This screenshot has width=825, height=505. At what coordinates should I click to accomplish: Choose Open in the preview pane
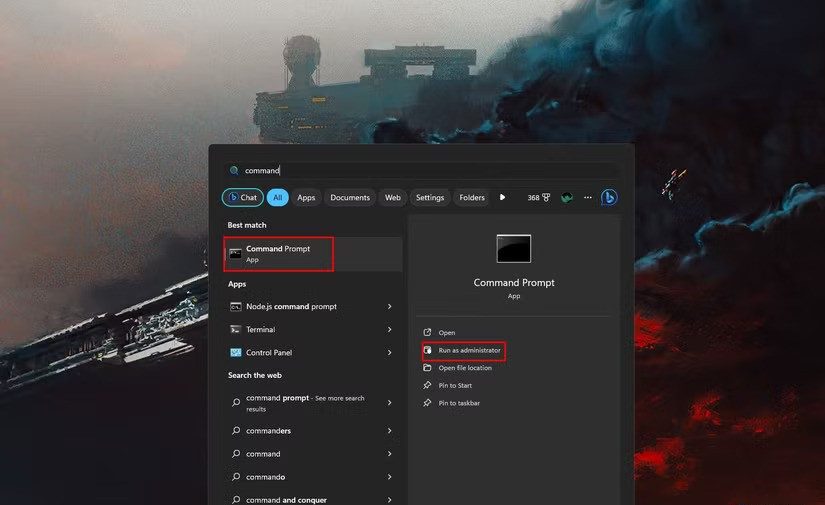pos(447,332)
